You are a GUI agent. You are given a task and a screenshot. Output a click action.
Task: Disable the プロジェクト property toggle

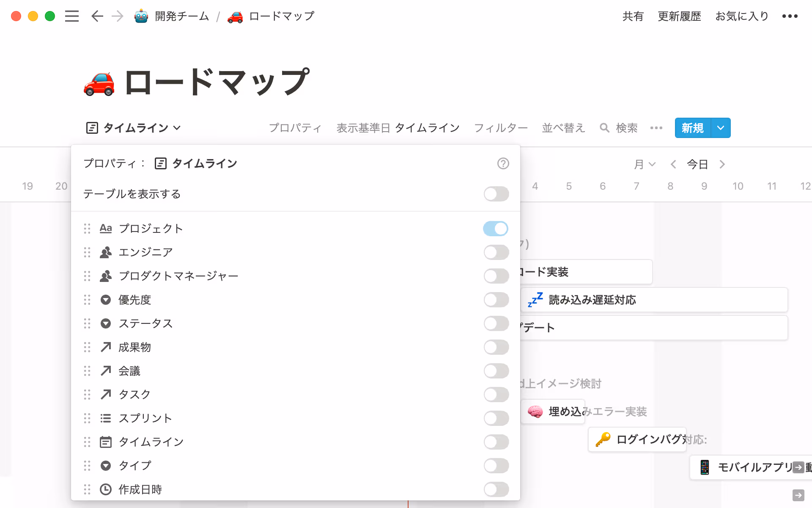(495, 229)
